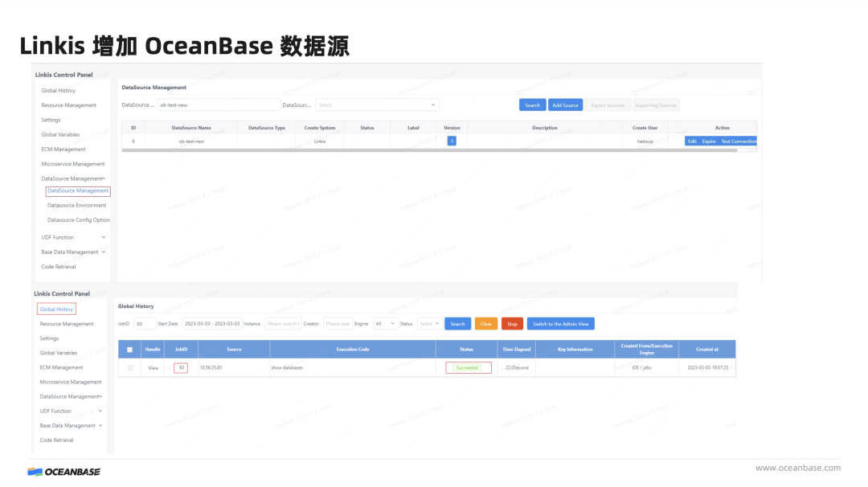Viewport: 868px width, 487px height.
Task: Open Microservice Management in the upper sidebar
Action: coord(72,164)
